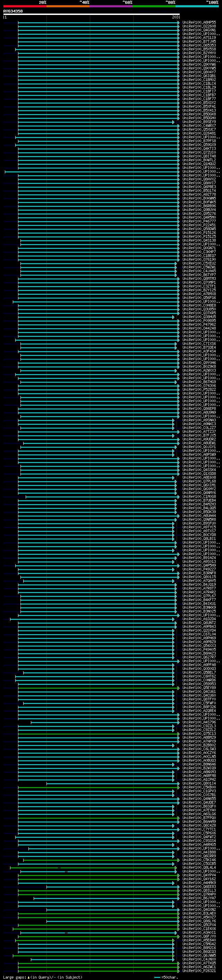This screenshot has width=222, height=980.
Task: Open hit UniRef100_O22608
Action: coord(199,26)
